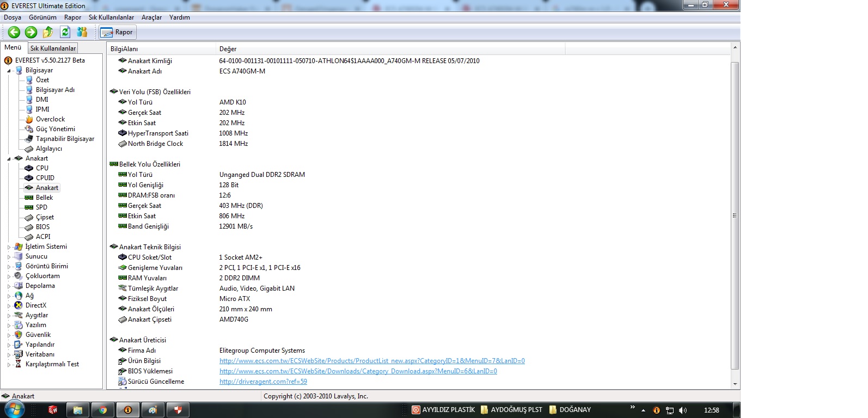This screenshot has width=868, height=418.
Task: Collapse the Bilgisayar tree node
Action: [x=9, y=71]
